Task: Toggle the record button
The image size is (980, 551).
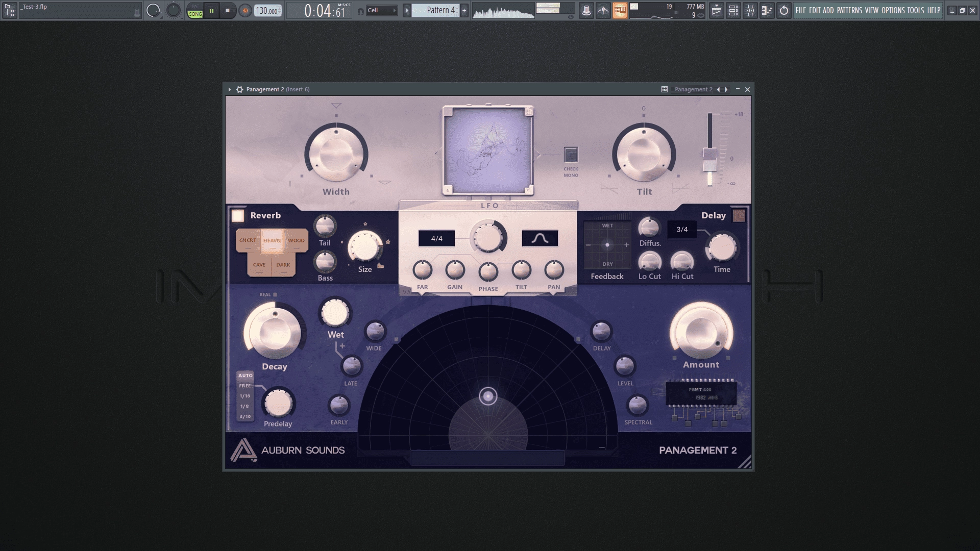Action: pyautogui.click(x=246, y=11)
